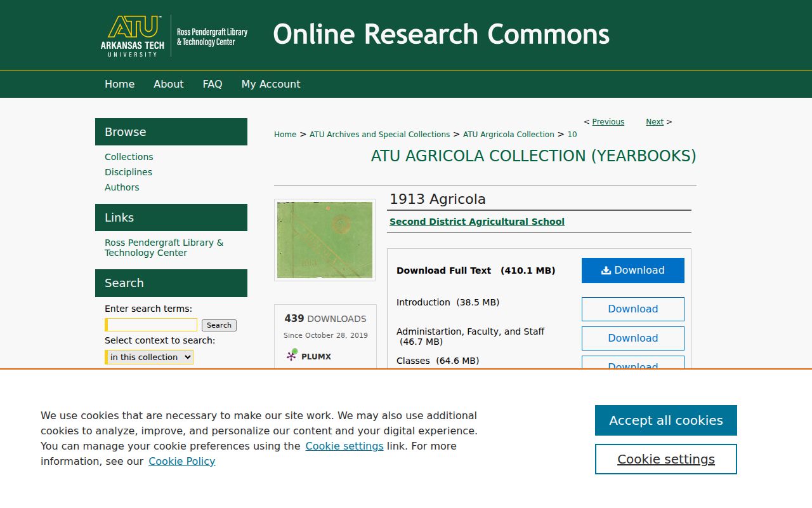Open the ATU Argricola Collection breadcrumb
The width and height of the screenshot is (812, 508).
coord(509,135)
